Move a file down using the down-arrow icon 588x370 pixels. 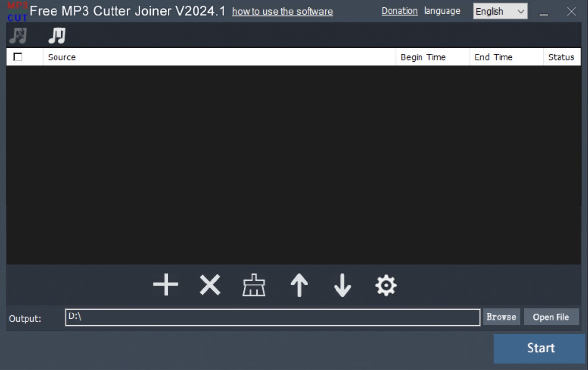[342, 285]
